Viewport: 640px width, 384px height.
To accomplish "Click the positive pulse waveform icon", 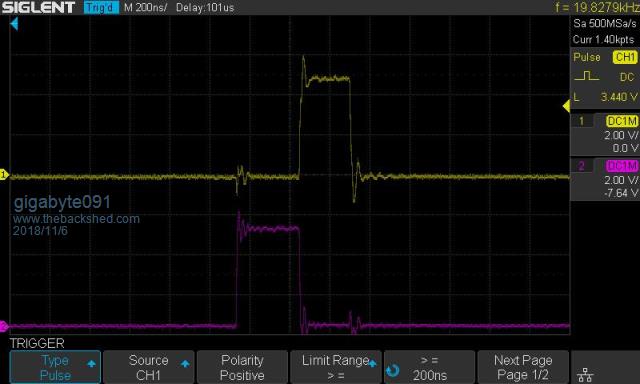I will point(586,76).
